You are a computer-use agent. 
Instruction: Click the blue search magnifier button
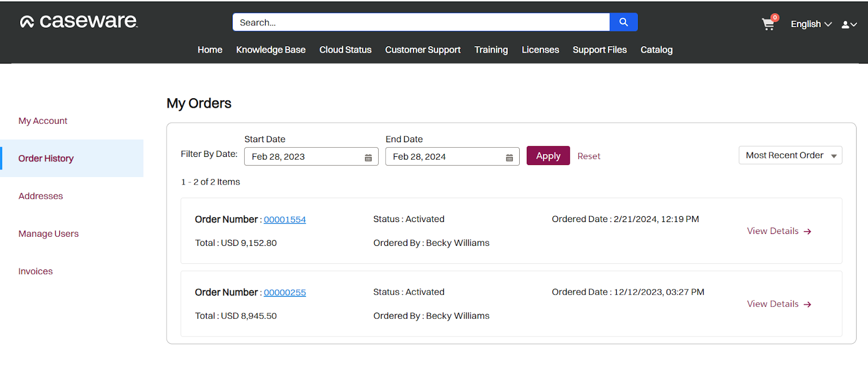[x=623, y=22]
